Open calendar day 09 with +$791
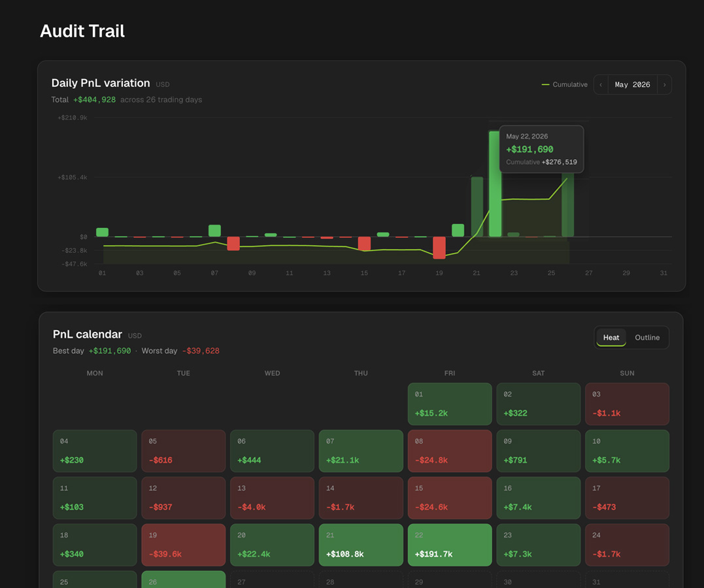Image resolution: width=704 pixels, height=588 pixels. (x=539, y=451)
